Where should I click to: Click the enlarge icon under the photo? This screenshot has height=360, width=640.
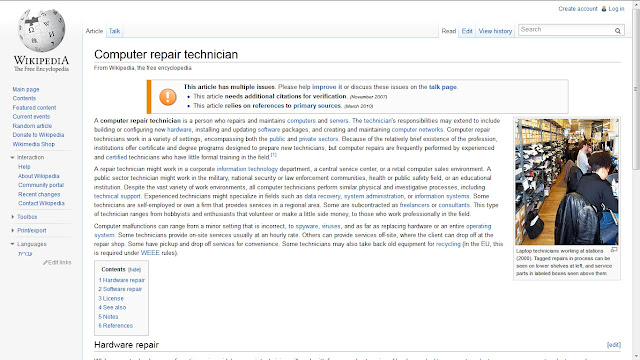[x=614, y=250]
